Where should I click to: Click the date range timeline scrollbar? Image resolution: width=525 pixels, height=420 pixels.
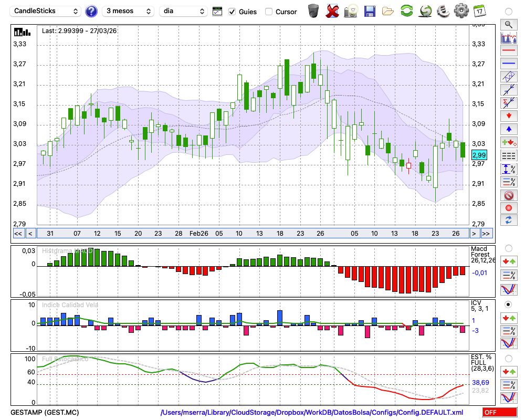252,233
